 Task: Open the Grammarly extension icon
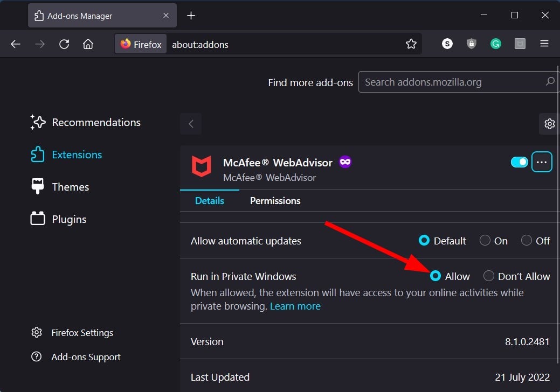[495, 44]
